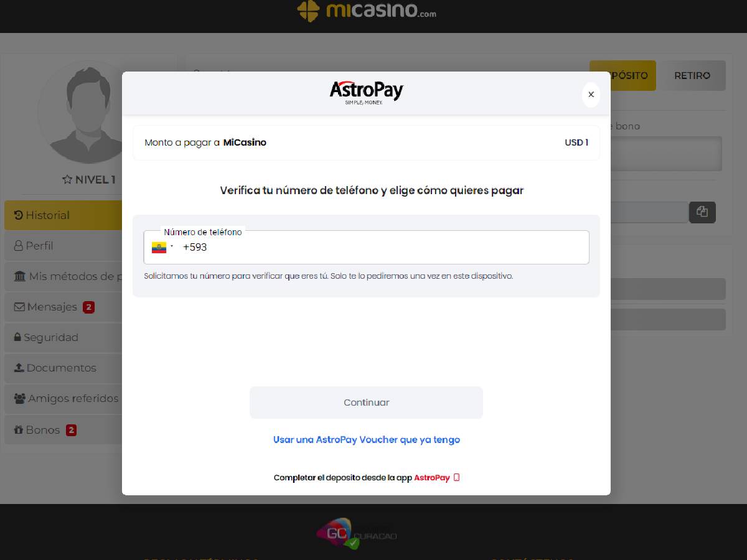The height and width of the screenshot is (560, 747).
Task: Open Amigos referidos section
Action: [67, 398]
